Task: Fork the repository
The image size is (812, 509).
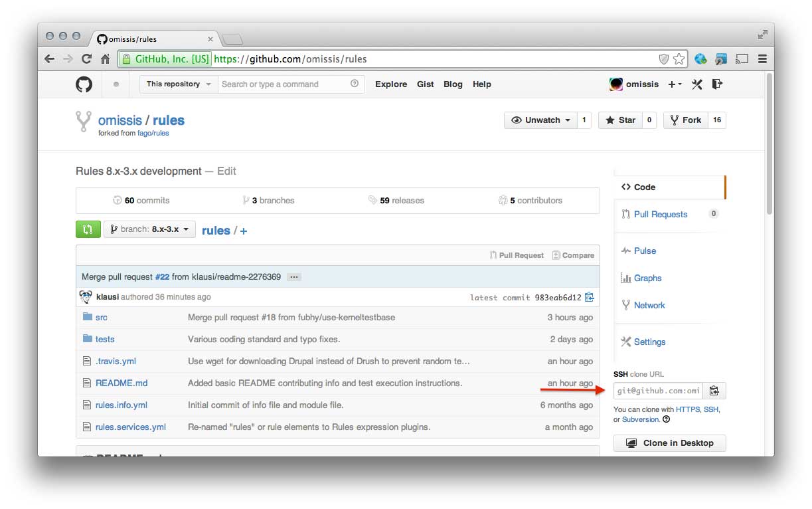Action: [x=685, y=120]
